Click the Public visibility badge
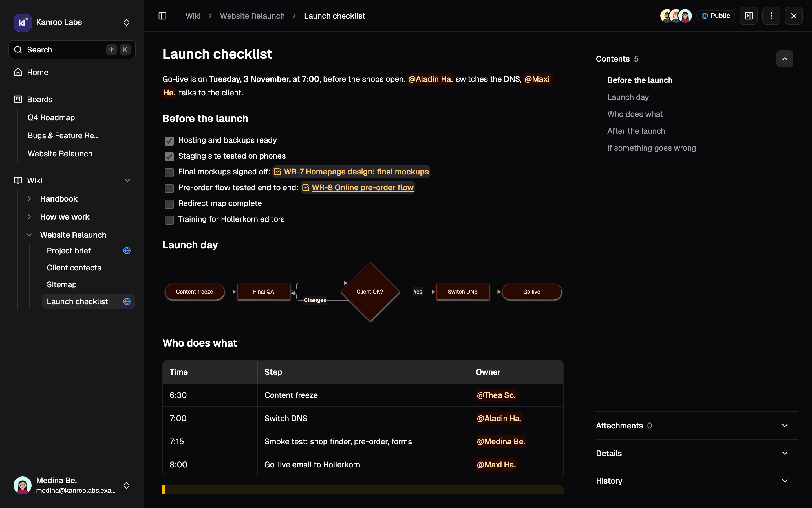This screenshot has width=812, height=508. 715,16
